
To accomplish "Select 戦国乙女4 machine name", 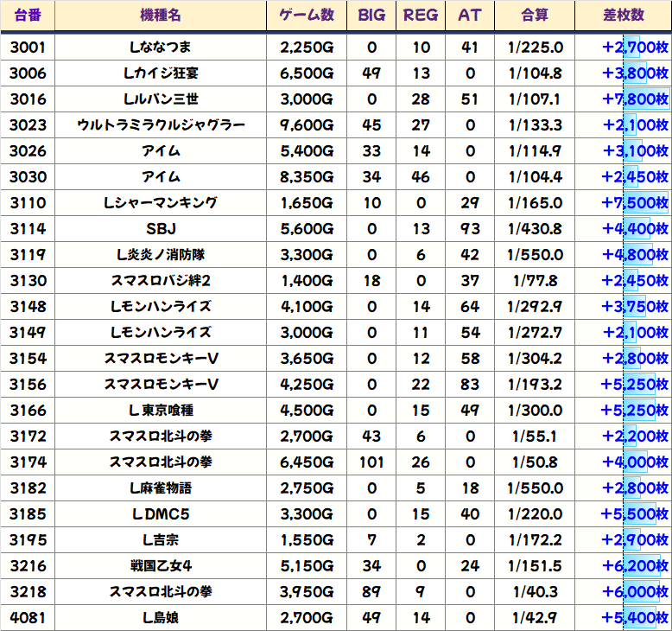I will tap(161, 566).
